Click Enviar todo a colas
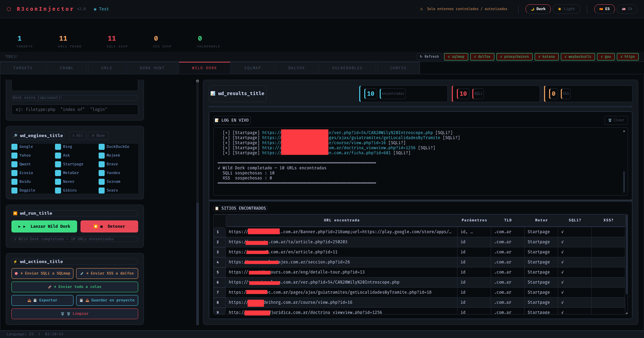This screenshot has width=644, height=338. (x=75, y=287)
